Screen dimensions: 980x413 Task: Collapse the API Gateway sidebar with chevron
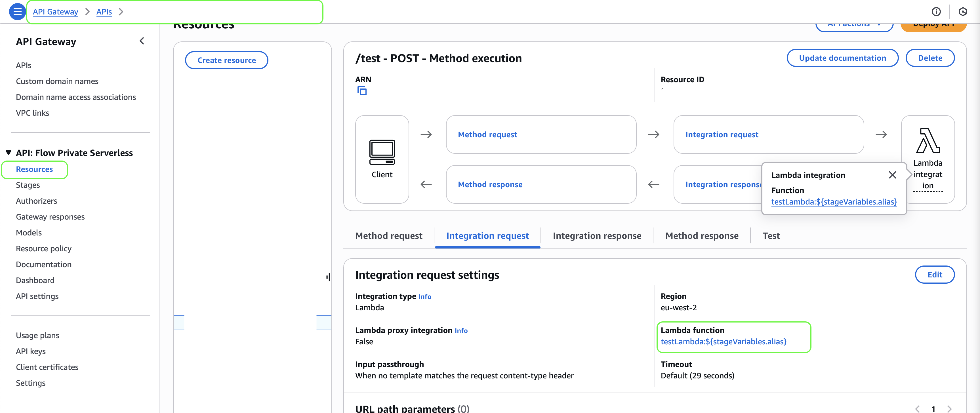click(x=142, y=41)
